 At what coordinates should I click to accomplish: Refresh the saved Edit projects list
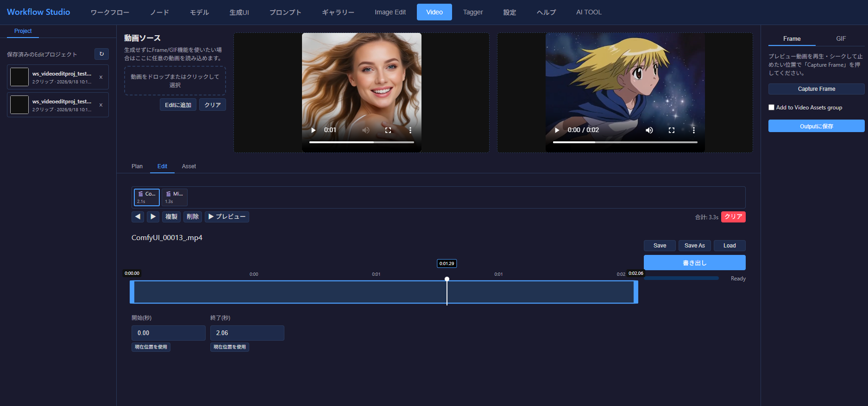point(101,54)
